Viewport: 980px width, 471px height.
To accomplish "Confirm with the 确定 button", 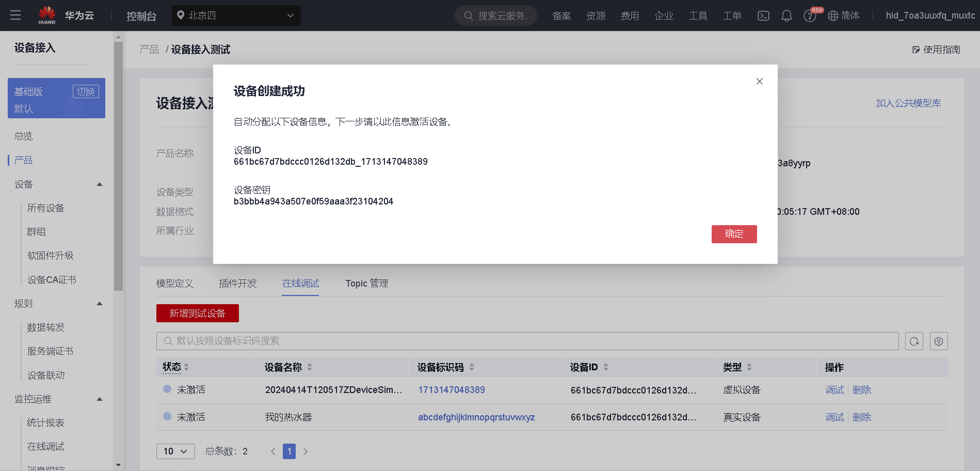I will 734,234.
